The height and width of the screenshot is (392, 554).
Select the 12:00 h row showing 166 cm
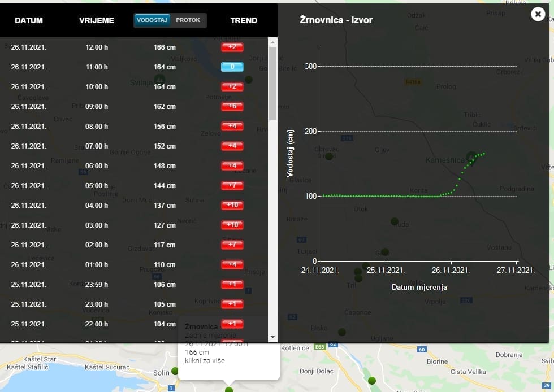coord(96,47)
